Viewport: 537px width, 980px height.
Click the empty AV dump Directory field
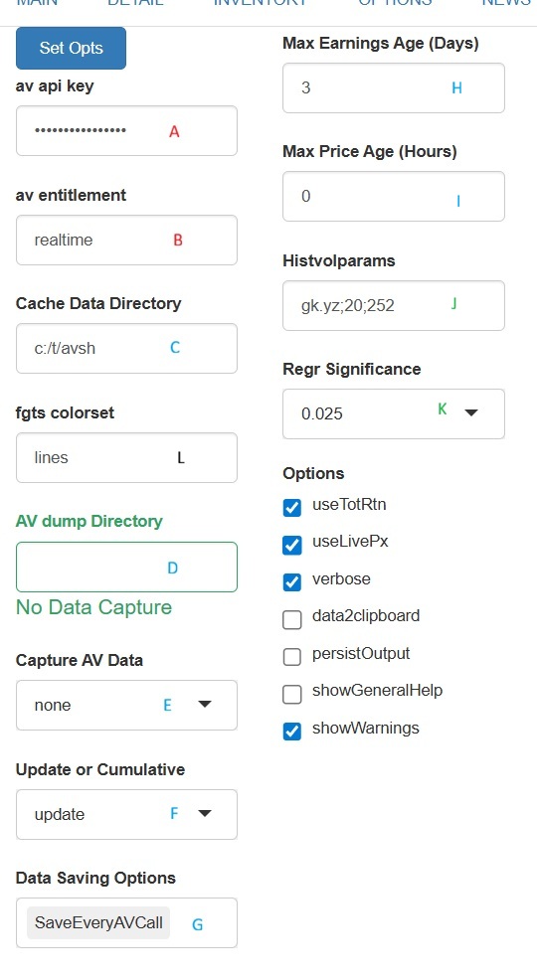126,567
